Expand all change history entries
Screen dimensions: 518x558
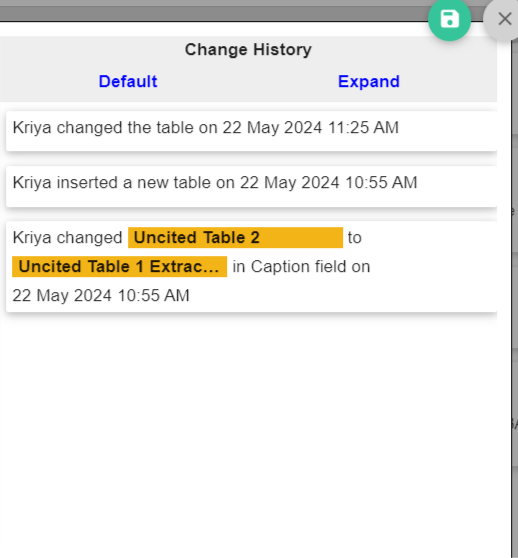(x=369, y=81)
